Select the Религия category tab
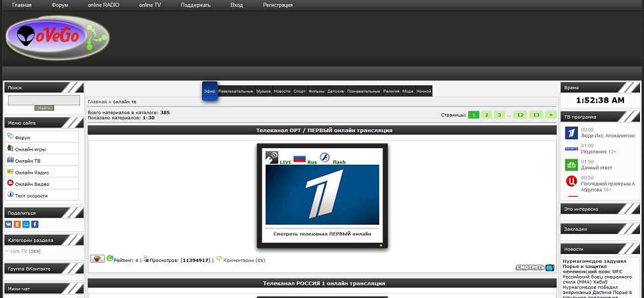The width and height of the screenshot is (644, 298). (x=392, y=91)
